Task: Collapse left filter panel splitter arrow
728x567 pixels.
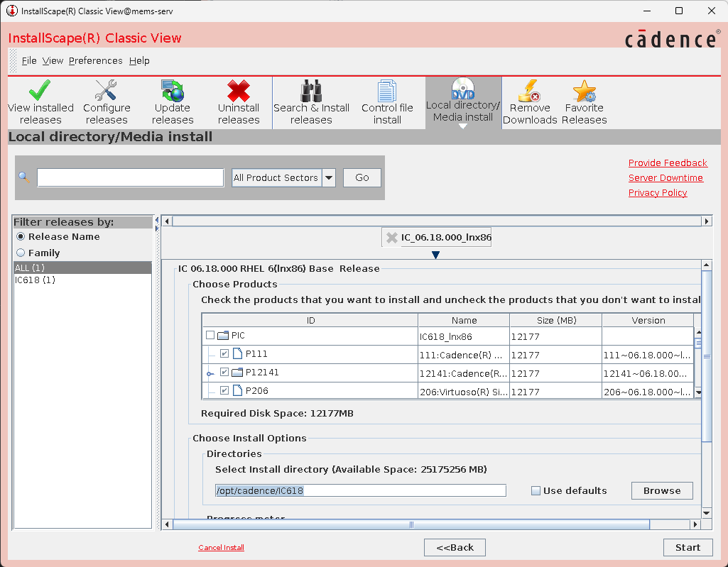Action: click(x=157, y=220)
